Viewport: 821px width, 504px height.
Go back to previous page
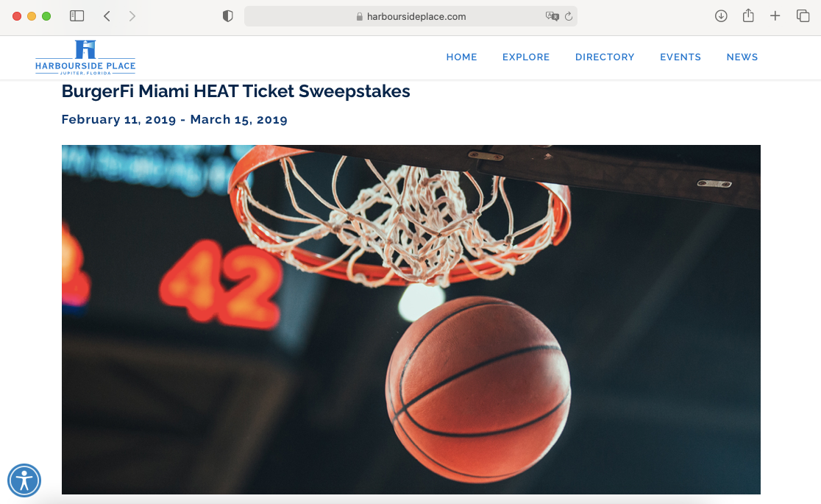107,16
